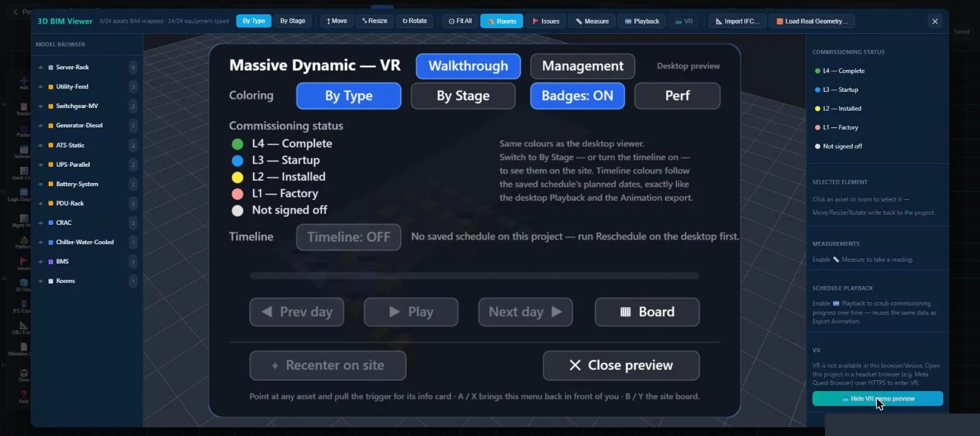Click Hide VR menu preview button
The width and height of the screenshot is (980, 436).
[877, 399]
